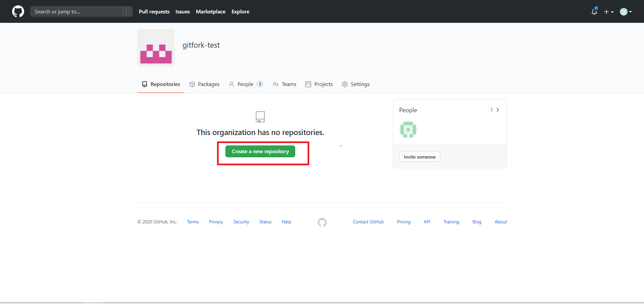Go to Marketplace in top navigation
644x304 pixels.
pyautogui.click(x=211, y=11)
